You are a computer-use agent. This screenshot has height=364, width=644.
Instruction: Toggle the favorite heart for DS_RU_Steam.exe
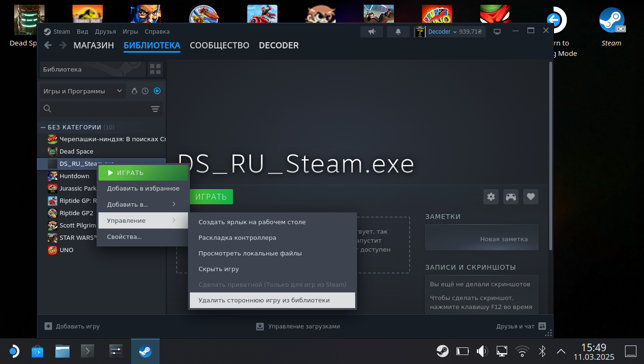tap(531, 197)
